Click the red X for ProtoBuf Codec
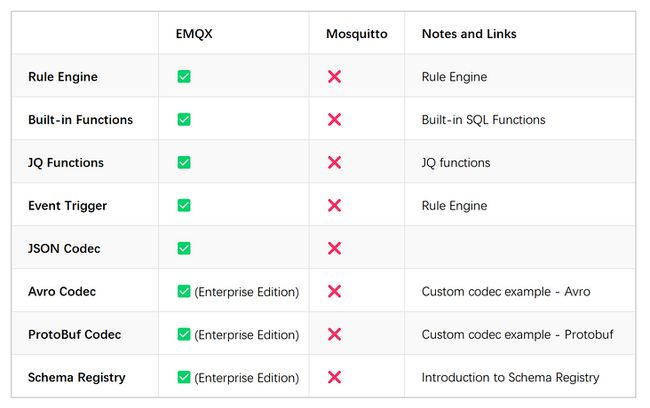Viewport: 650px width, 408px height. 334,334
